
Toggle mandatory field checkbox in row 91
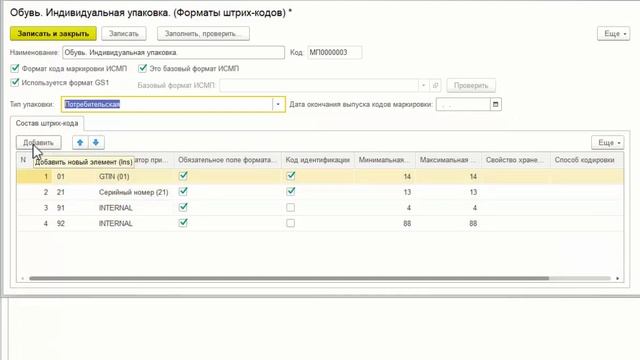183,207
